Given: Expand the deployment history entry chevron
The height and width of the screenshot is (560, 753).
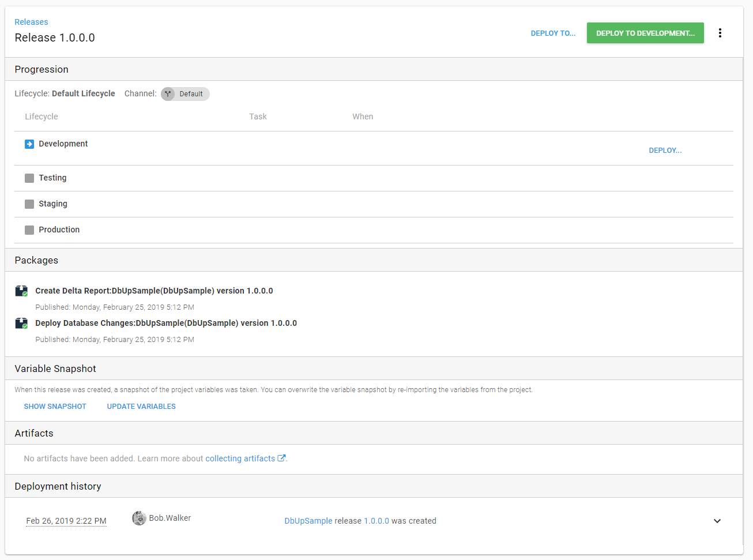Looking at the screenshot, I should (717, 521).
